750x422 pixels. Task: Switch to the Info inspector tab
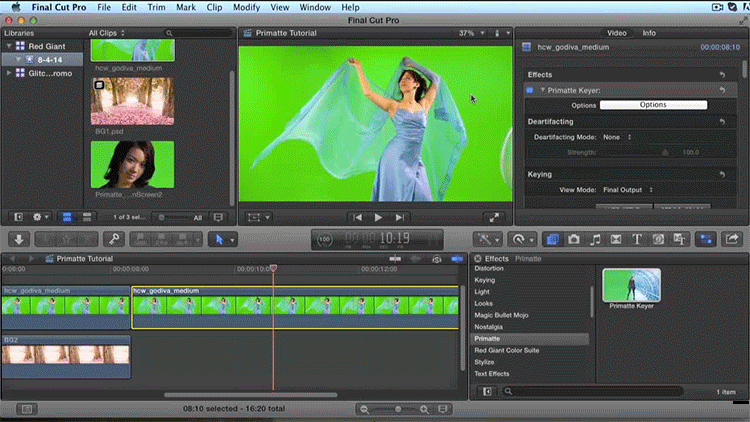click(x=649, y=33)
